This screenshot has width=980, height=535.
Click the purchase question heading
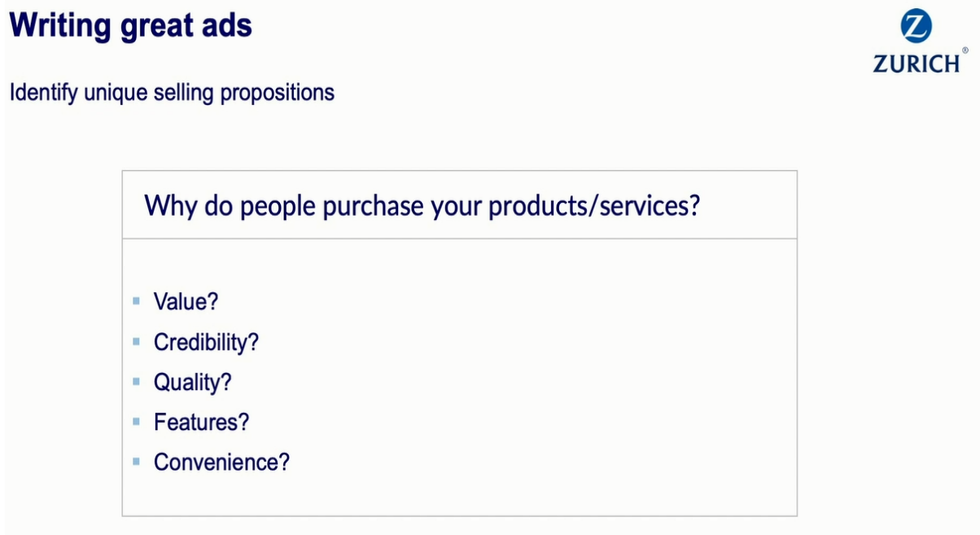[x=422, y=205]
